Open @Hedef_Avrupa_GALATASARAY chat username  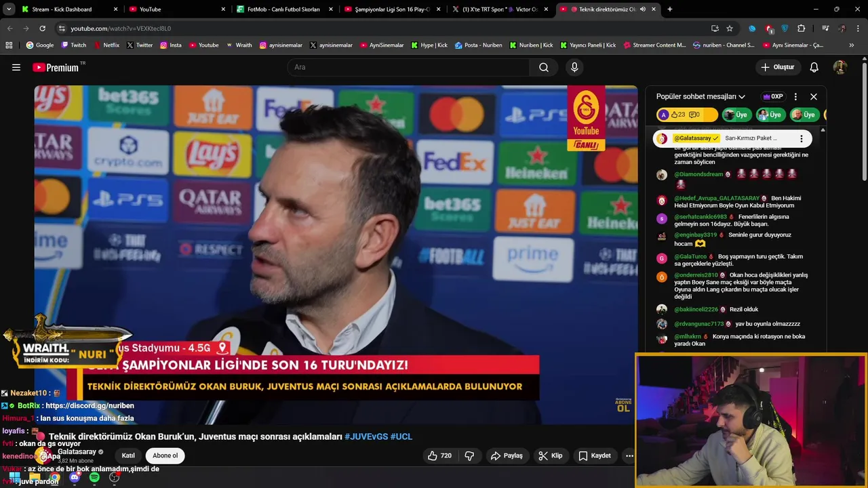point(717,198)
